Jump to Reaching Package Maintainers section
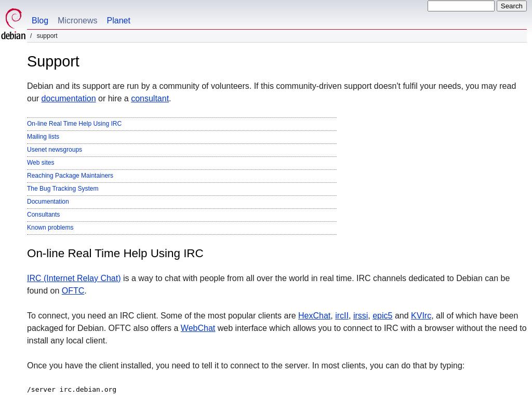This screenshot has width=532, height=399. tap(70, 176)
